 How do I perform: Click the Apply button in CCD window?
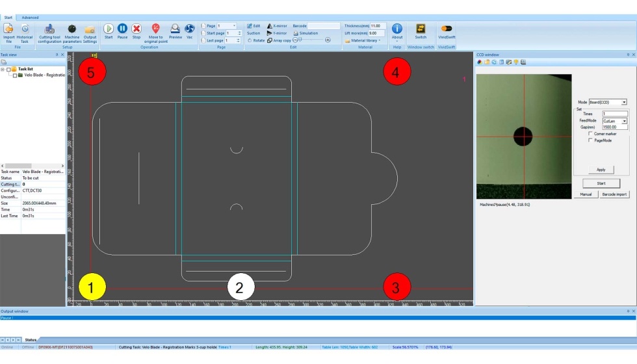click(601, 170)
